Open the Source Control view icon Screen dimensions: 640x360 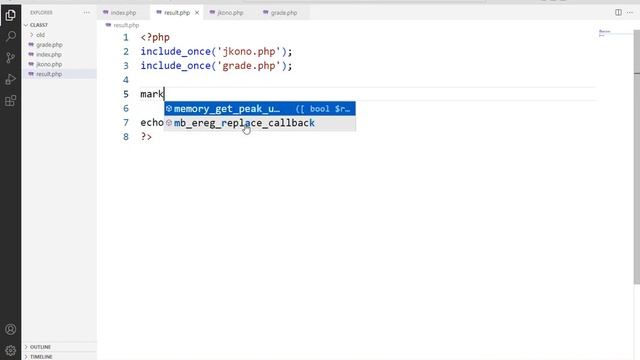point(11,58)
